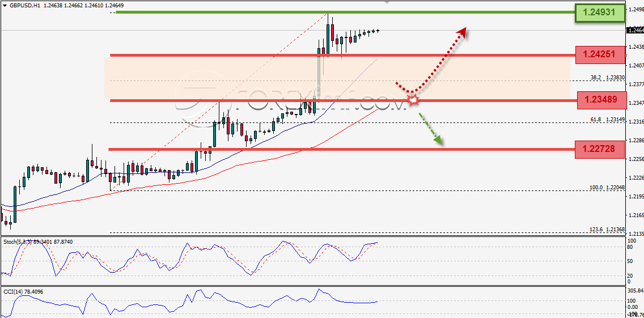Click the 305.84 value on CCI scale
This screenshot has width=644, height=318.
635,290
